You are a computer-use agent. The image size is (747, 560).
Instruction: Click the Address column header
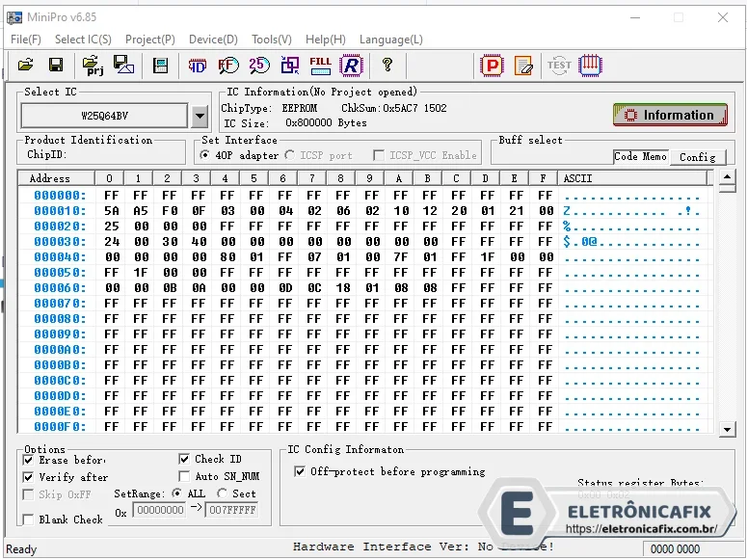coord(56,178)
